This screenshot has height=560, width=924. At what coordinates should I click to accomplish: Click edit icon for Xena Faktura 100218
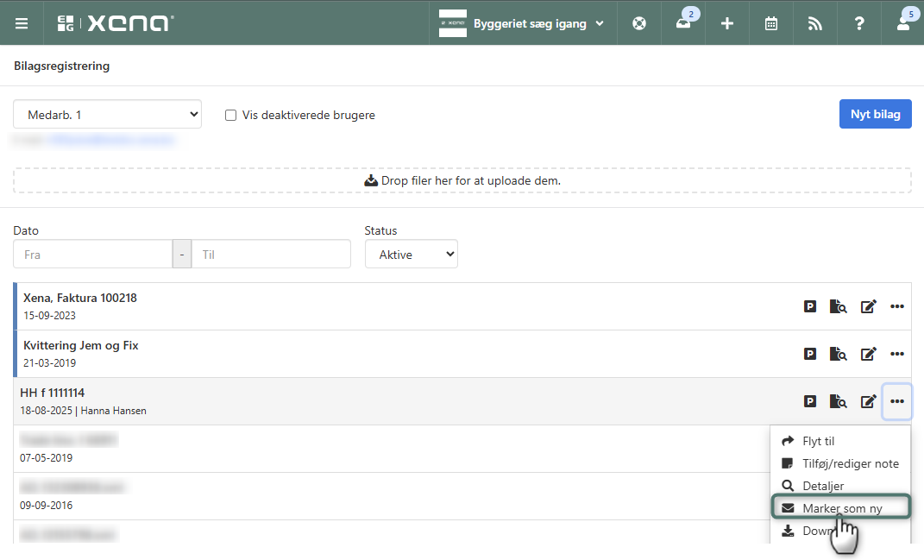point(869,306)
